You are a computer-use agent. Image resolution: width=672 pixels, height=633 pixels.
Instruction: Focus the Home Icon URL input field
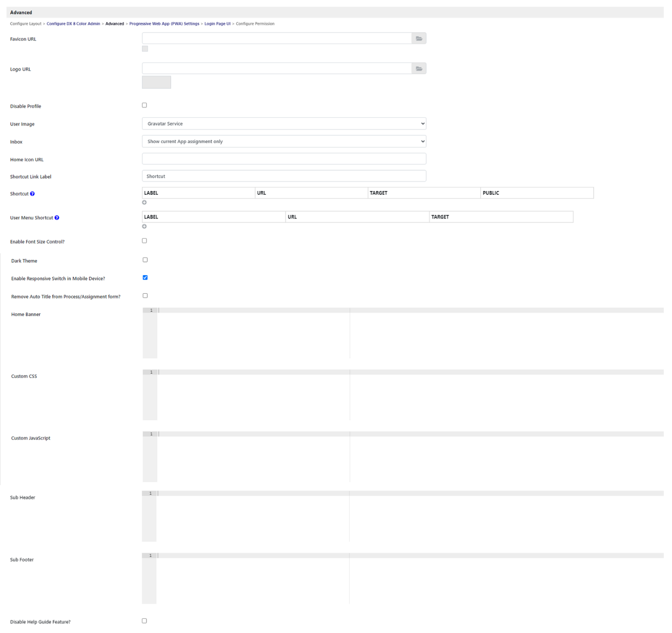coord(284,159)
